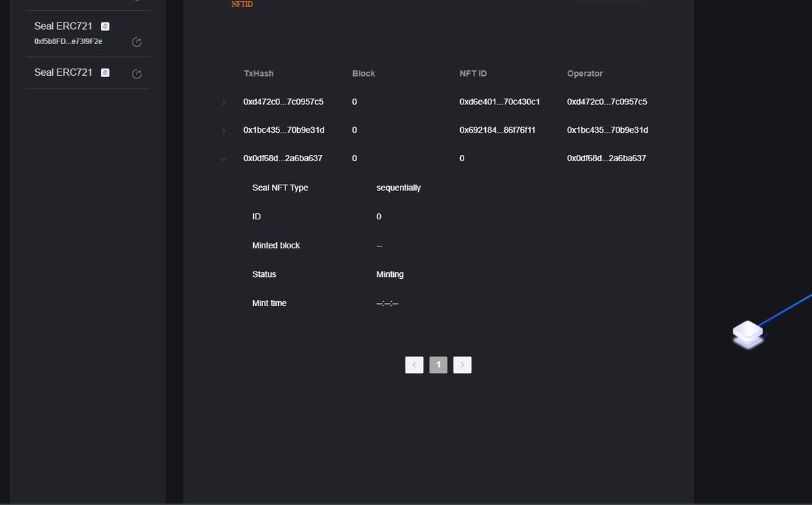The image size is (812, 505).
Task: Click the Operator column header
Action: coord(585,73)
